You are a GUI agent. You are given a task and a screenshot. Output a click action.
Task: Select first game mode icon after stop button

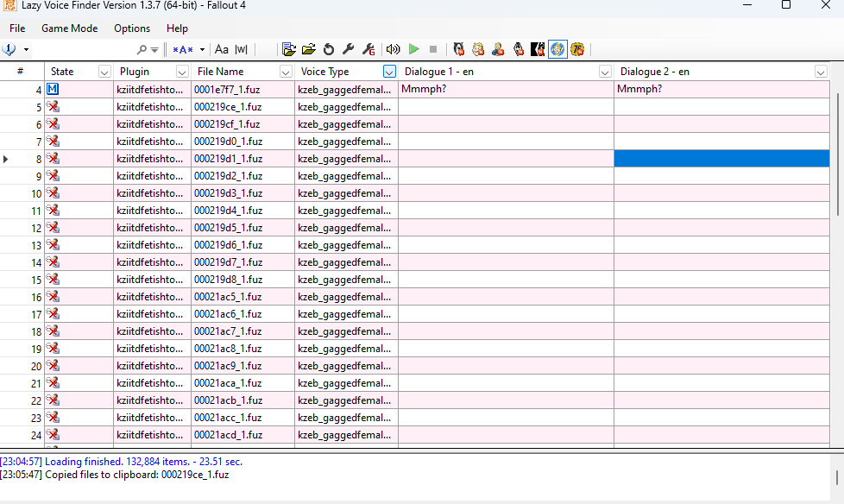(x=458, y=49)
